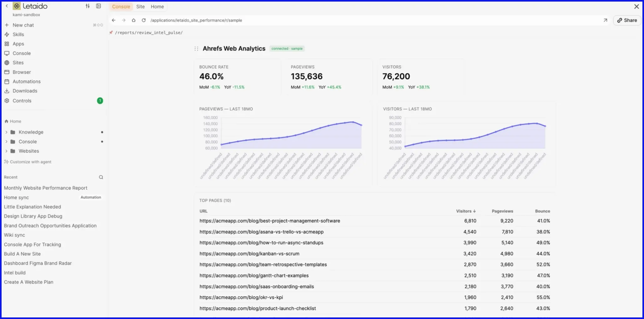This screenshot has width=644, height=319.
Task: Expand the Websites folder
Action: pos(6,151)
